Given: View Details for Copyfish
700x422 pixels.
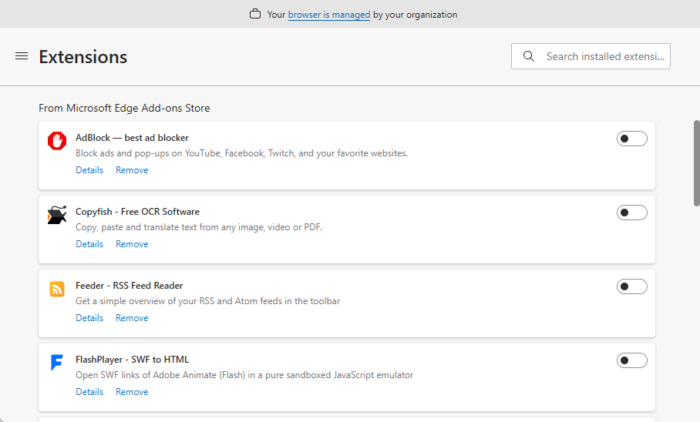Looking at the screenshot, I should click(x=89, y=244).
